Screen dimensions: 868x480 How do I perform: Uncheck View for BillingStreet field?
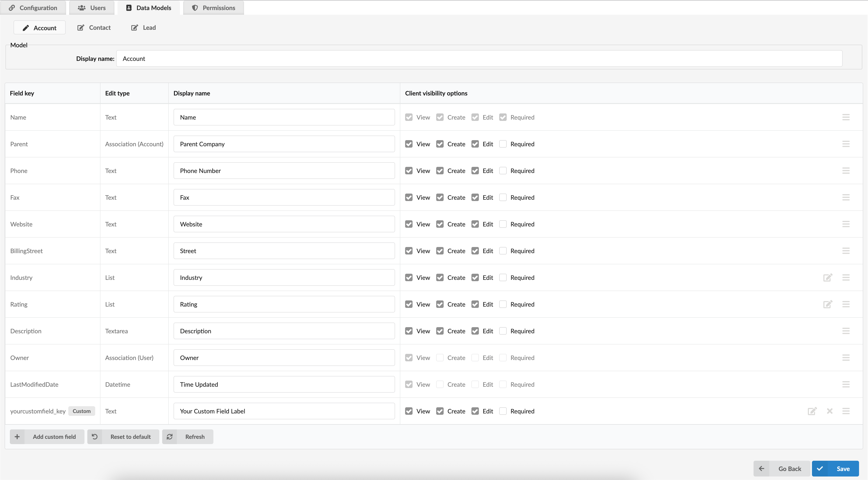pos(409,251)
